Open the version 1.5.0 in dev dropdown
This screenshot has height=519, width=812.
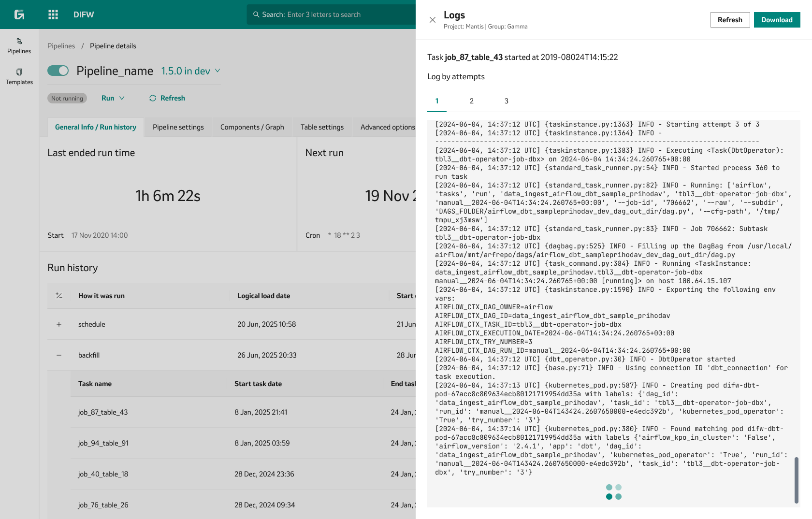point(191,71)
